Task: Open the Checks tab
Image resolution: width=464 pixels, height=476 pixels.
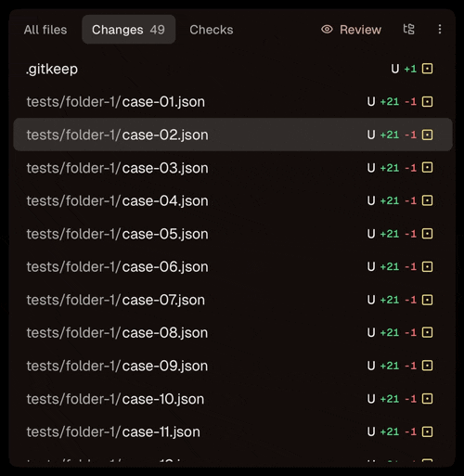Action: 212,30
